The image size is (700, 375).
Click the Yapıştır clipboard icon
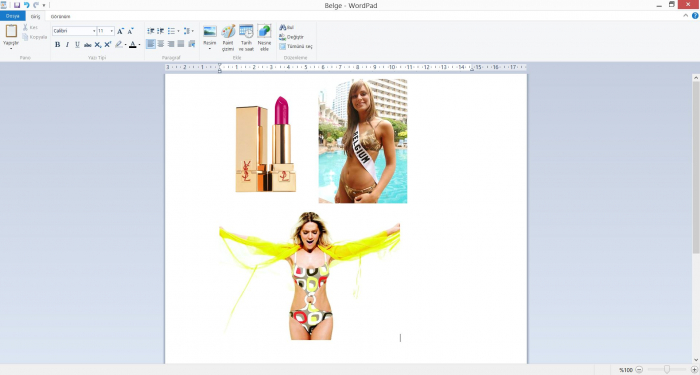point(11,31)
